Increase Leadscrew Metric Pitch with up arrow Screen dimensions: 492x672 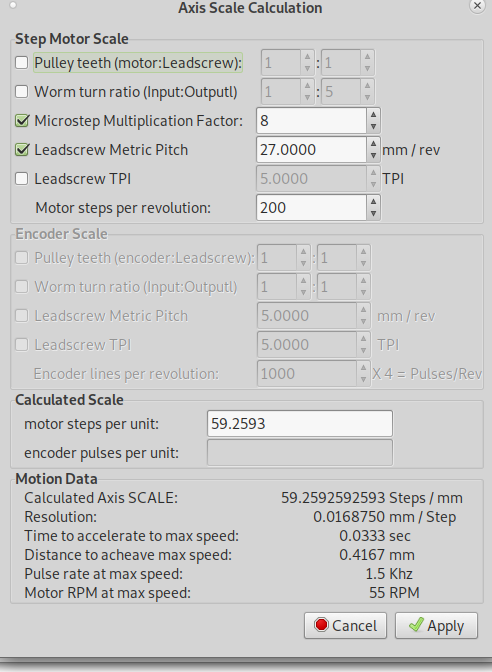pyautogui.click(x=373, y=144)
